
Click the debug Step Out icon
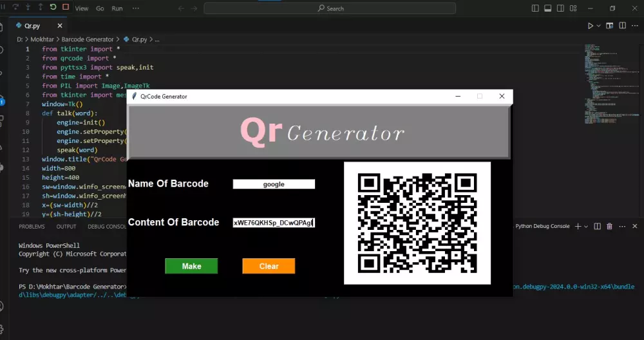pyautogui.click(x=41, y=7)
